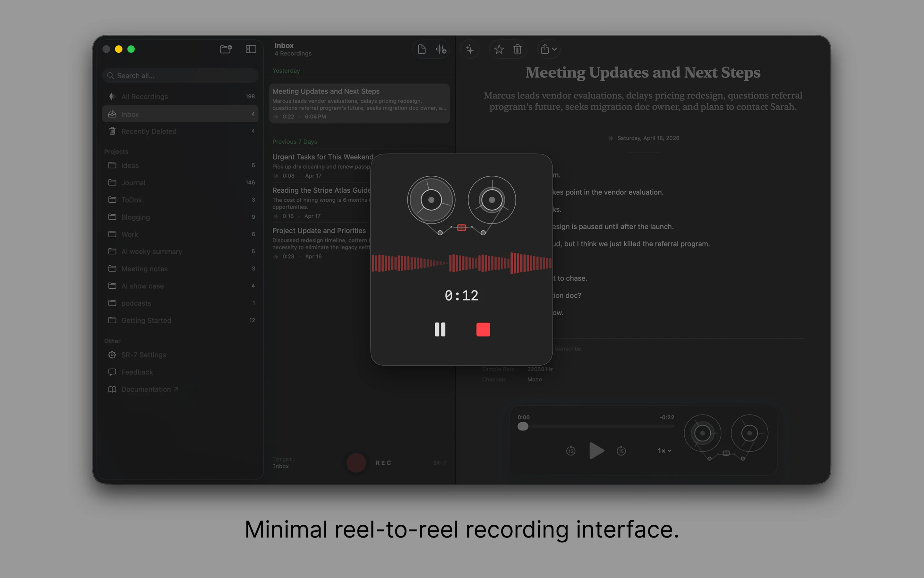Click the AI sparkle icon

(470, 49)
